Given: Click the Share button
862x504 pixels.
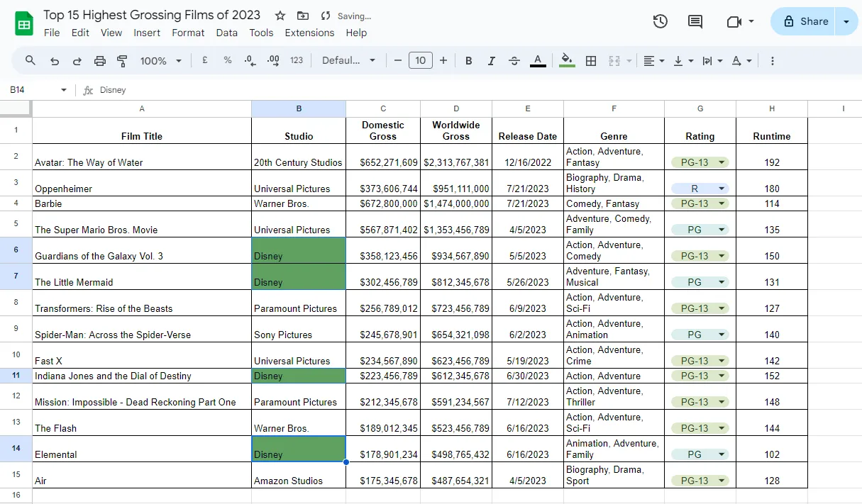Looking at the screenshot, I should (x=805, y=21).
